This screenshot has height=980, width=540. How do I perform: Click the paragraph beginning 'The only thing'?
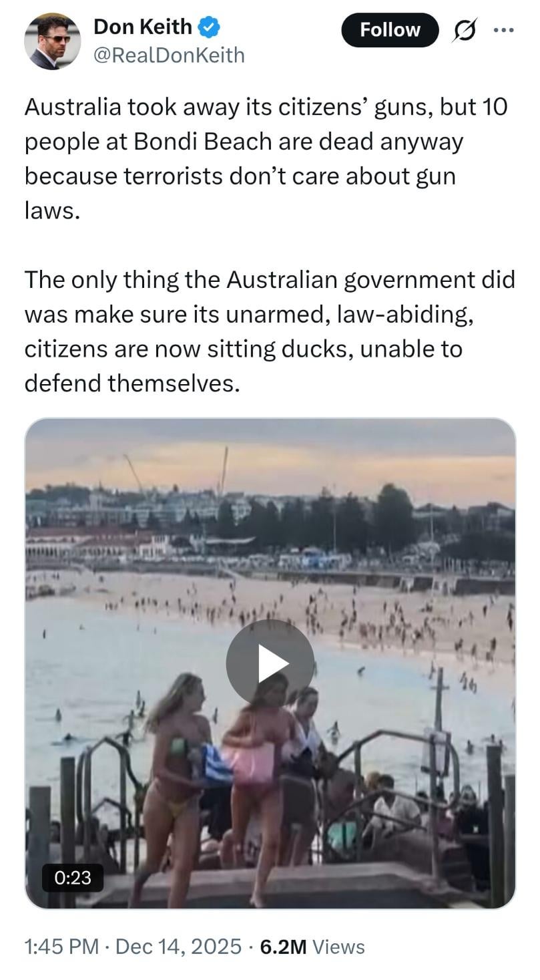270,331
